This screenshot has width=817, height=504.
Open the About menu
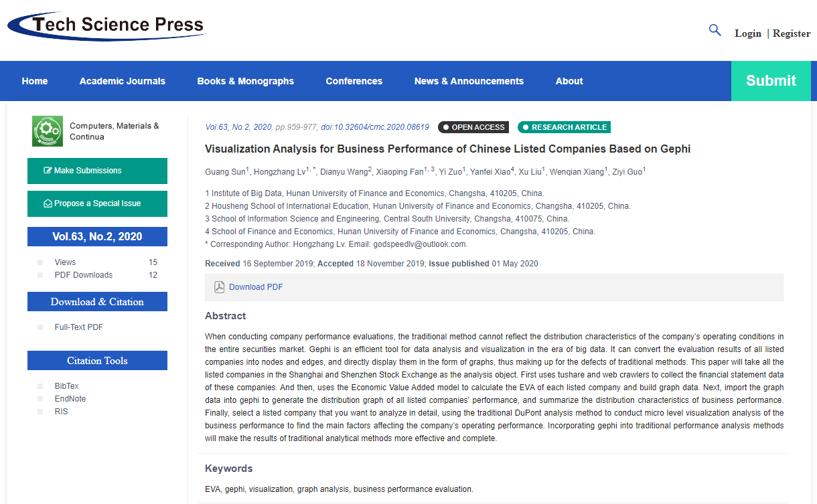coord(569,81)
